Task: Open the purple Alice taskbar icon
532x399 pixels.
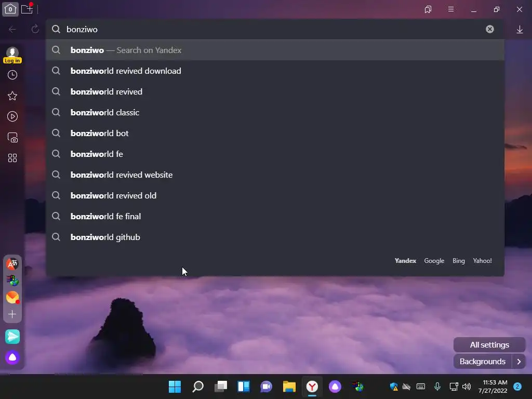Action: click(335, 387)
